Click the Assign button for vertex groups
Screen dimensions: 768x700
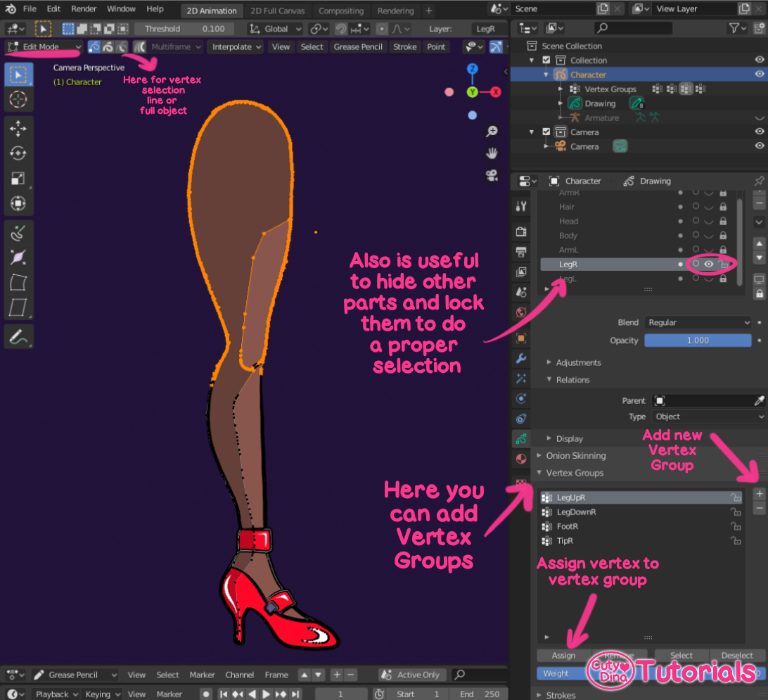[x=563, y=655]
